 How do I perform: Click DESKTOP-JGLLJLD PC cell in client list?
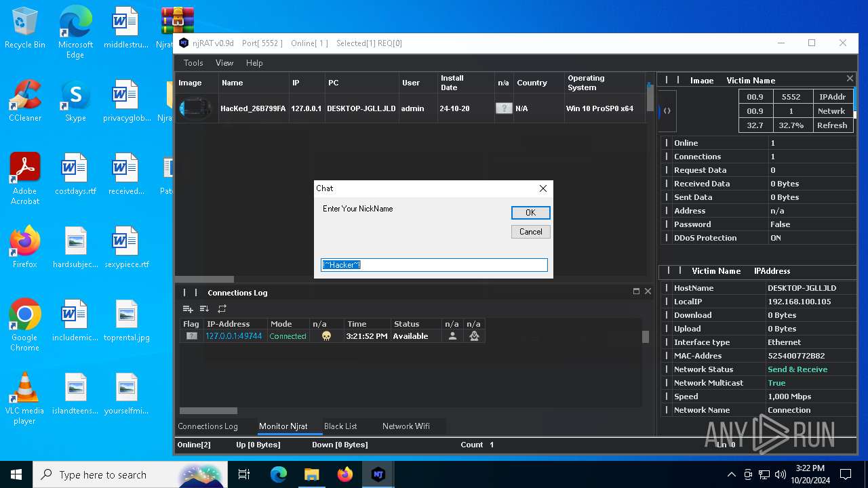point(361,108)
